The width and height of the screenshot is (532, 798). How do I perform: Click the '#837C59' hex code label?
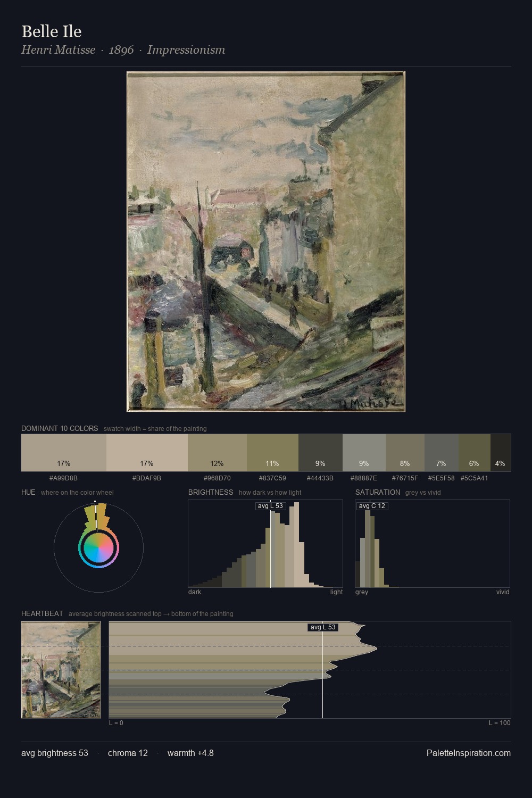pyautogui.click(x=272, y=478)
